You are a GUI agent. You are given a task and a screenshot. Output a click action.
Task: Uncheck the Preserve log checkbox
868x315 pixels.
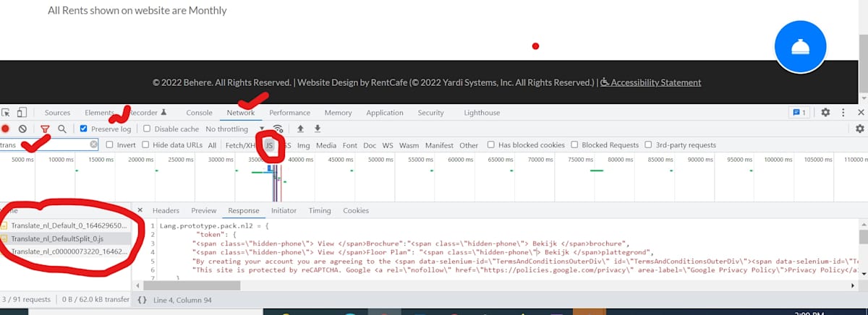coord(84,129)
